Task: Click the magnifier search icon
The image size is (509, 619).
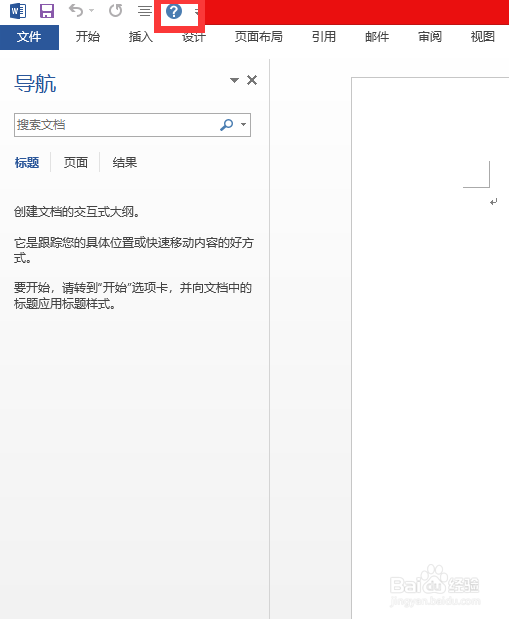Action: click(x=227, y=125)
